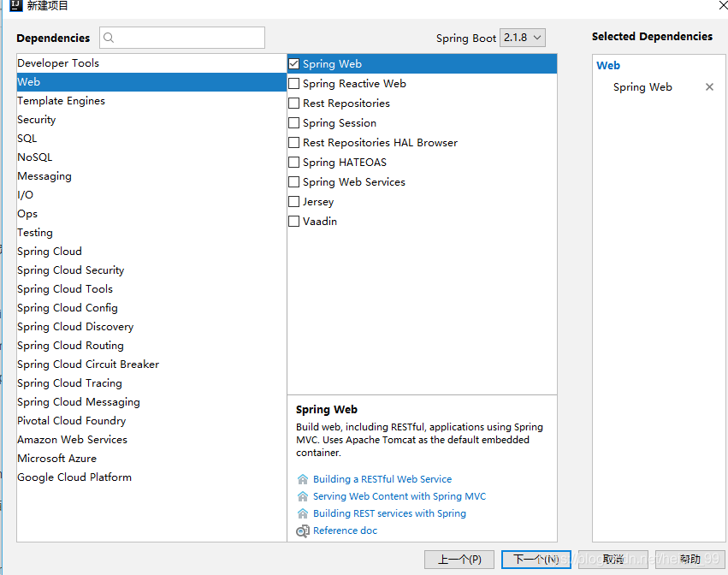The image size is (728, 575).
Task: Select the Web category
Action: 151,82
